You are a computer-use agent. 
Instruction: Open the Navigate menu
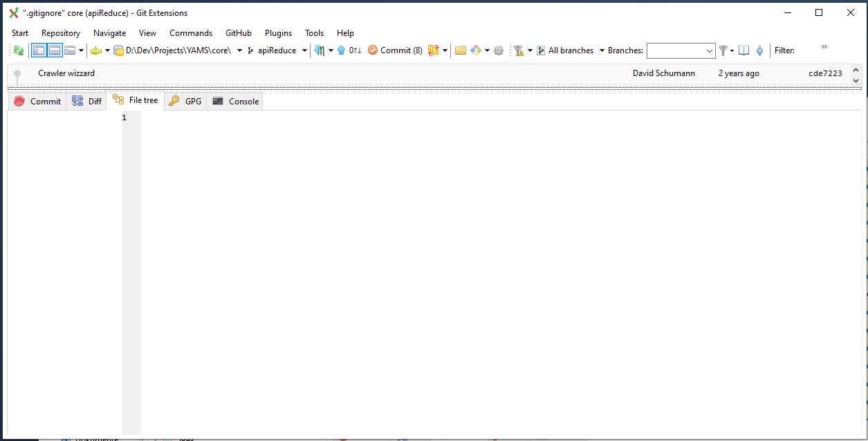pyautogui.click(x=110, y=33)
